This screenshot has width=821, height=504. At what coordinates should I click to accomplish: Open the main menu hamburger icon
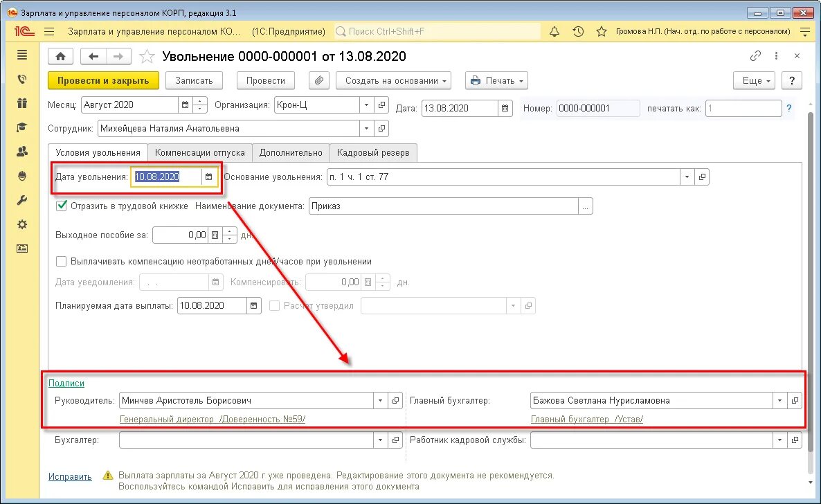tap(49, 31)
